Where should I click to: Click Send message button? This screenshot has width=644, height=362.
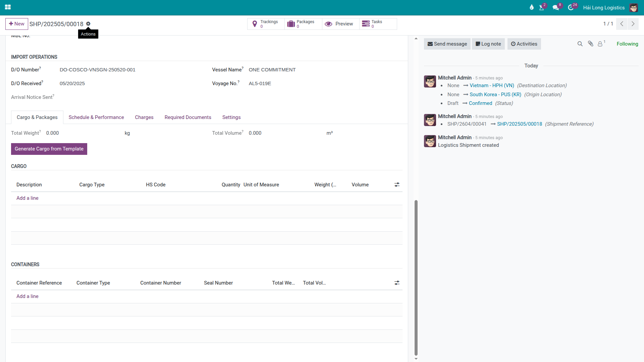click(x=447, y=44)
